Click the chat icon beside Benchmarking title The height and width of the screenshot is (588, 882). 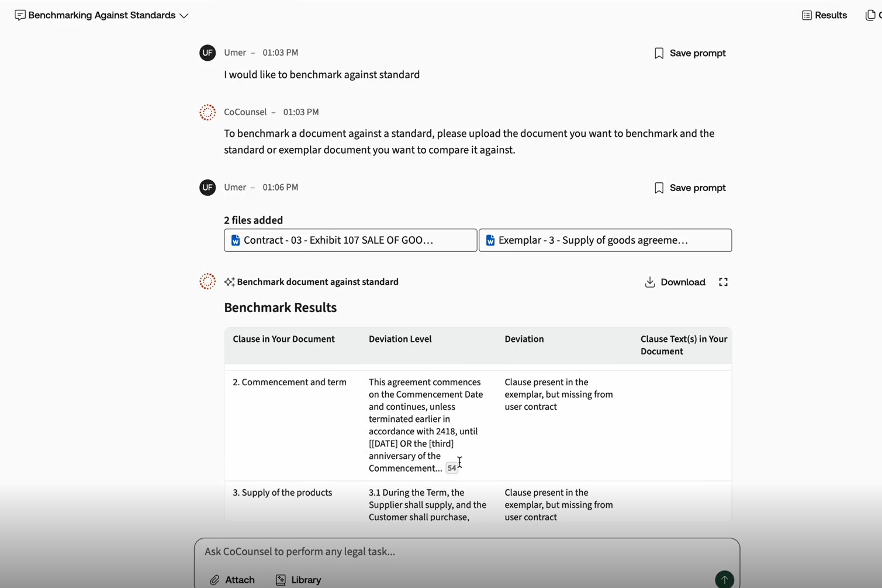[x=20, y=15]
